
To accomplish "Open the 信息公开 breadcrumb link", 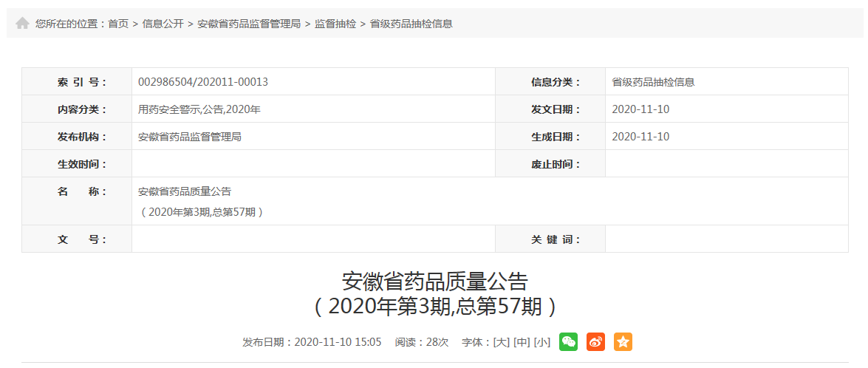I will [x=163, y=24].
